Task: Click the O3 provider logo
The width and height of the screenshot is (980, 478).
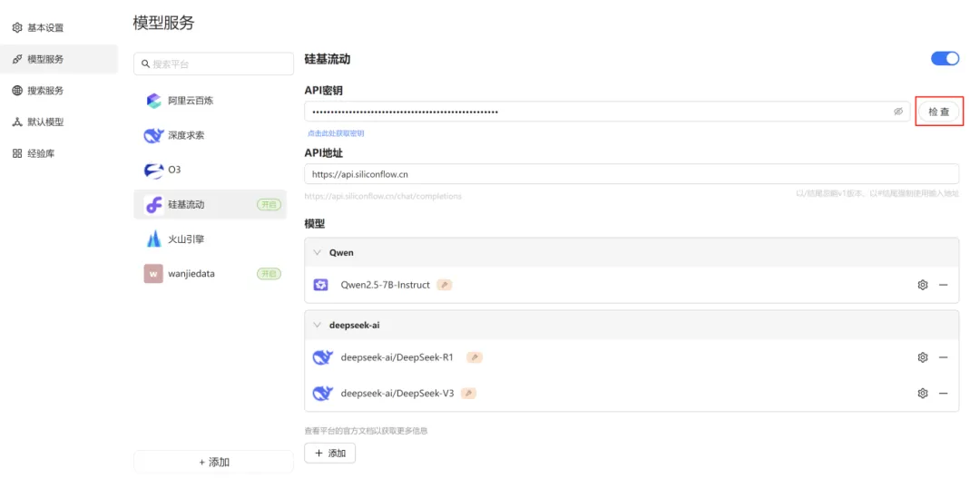Action: pyautogui.click(x=153, y=170)
